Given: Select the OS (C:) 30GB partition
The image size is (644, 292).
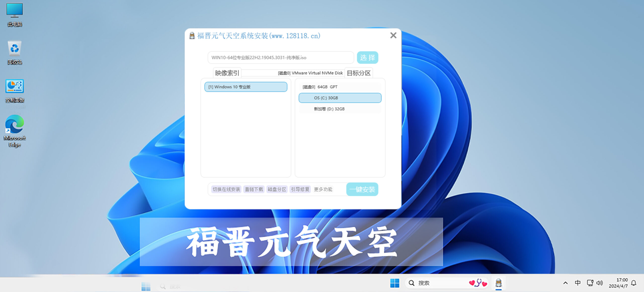Looking at the screenshot, I should [x=340, y=98].
